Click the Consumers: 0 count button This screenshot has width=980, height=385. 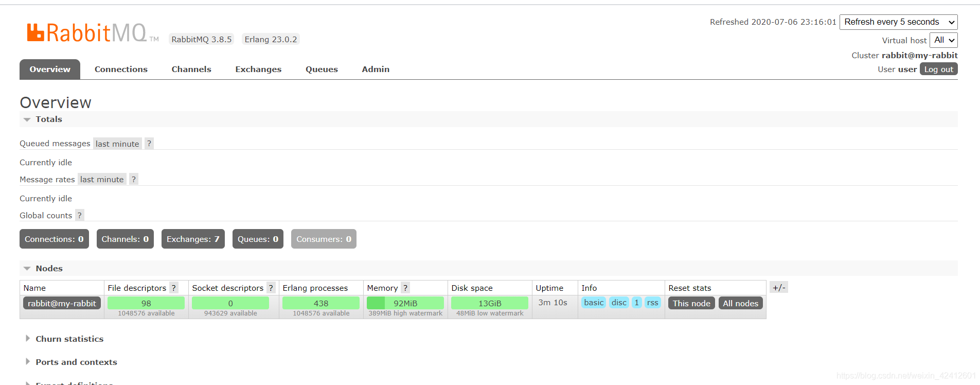click(324, 239)
